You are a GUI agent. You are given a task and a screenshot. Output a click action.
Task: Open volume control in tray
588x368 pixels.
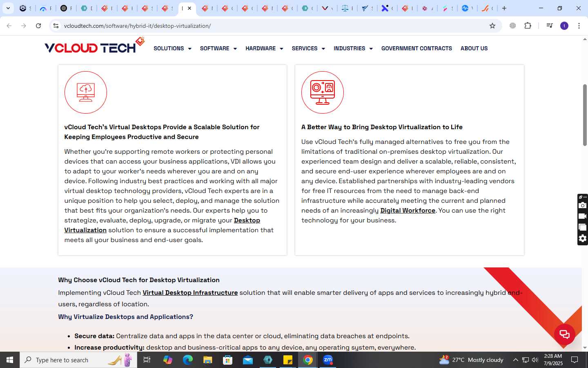(535, 360)
